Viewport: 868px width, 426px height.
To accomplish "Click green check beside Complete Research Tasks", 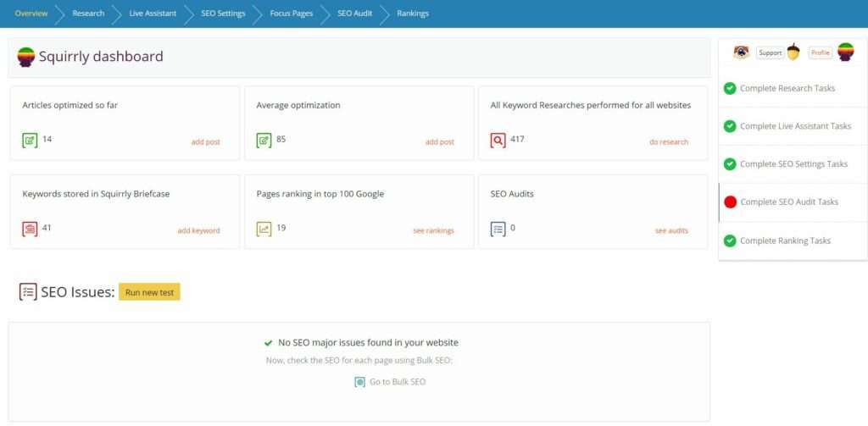I will click(x=730, y=88).
